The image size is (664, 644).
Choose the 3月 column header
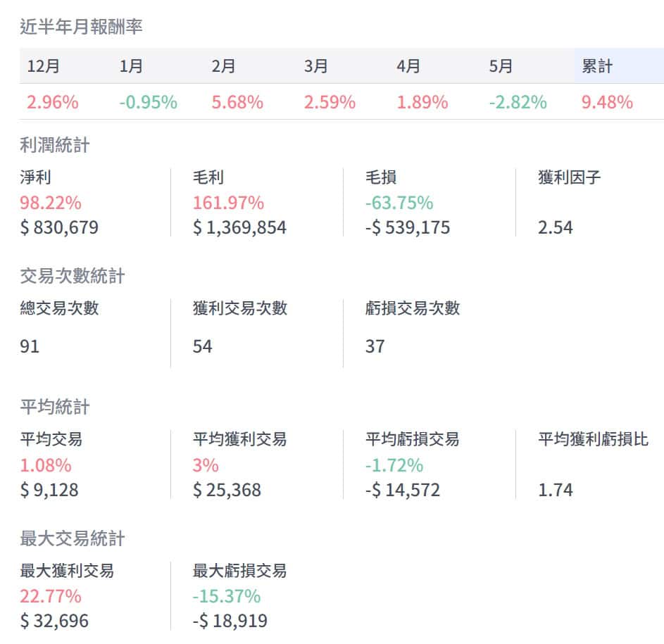tap(316, 67)
